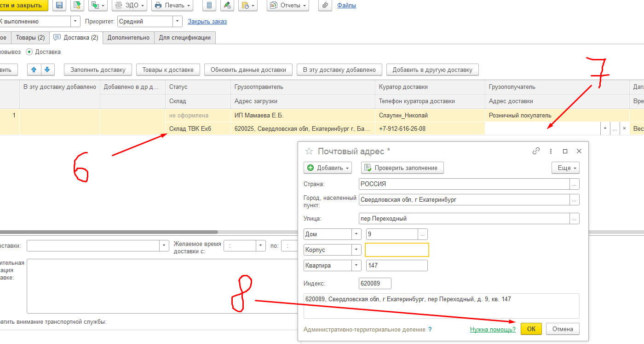The image size is (644, 344).
Task: Open the Отчеты reports menu
Action: point(288,6)
